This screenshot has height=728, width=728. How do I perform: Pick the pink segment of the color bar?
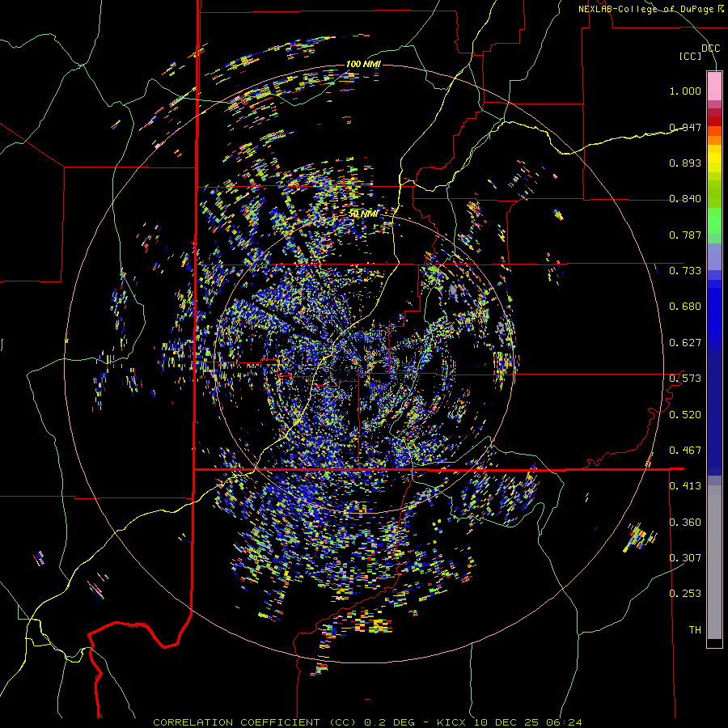tap(714, 86)
